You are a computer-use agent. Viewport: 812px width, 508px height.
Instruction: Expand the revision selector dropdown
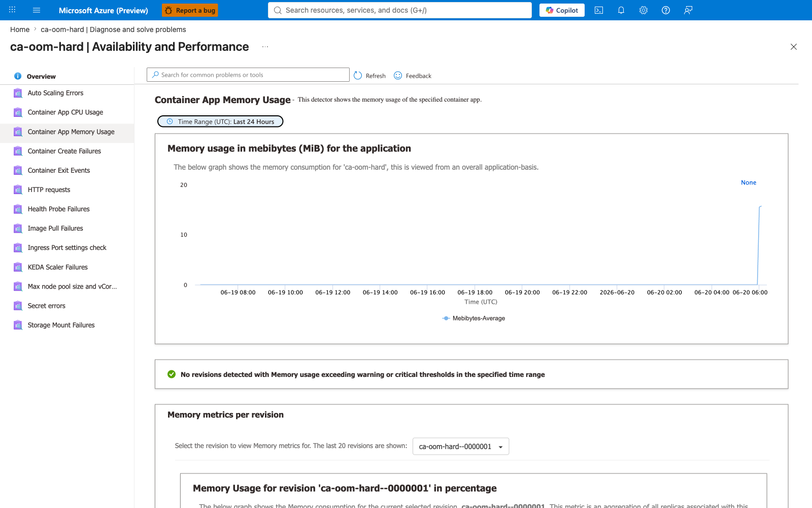[x=461, y=447]
